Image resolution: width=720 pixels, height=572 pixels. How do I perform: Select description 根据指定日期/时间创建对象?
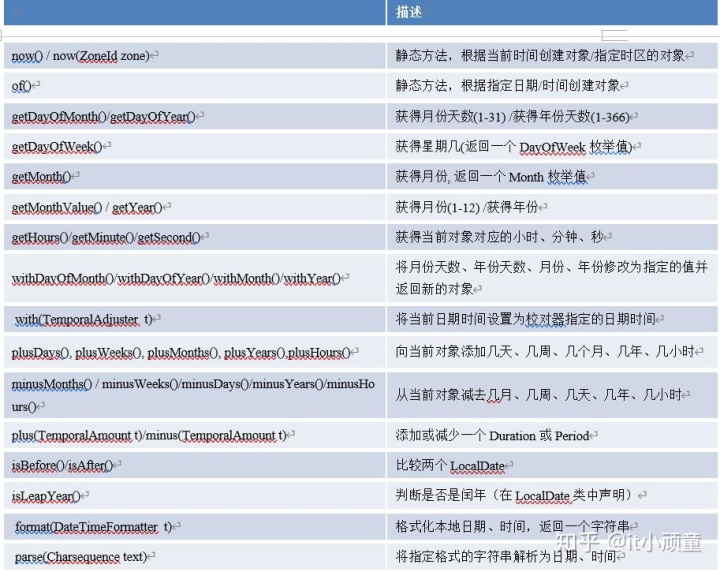(x=552, y=86)
